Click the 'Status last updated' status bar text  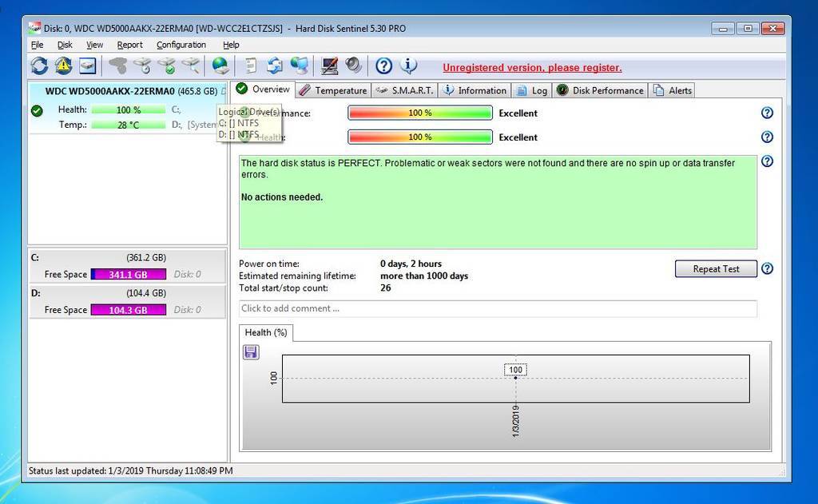(x=130, y=470)
